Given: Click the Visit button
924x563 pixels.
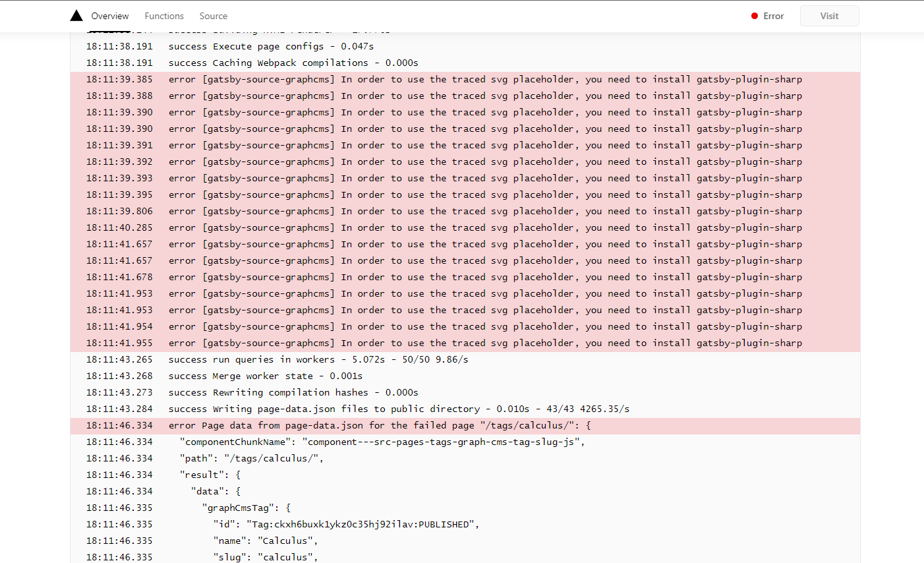Looking at the screenshot, I should (829, 16).
